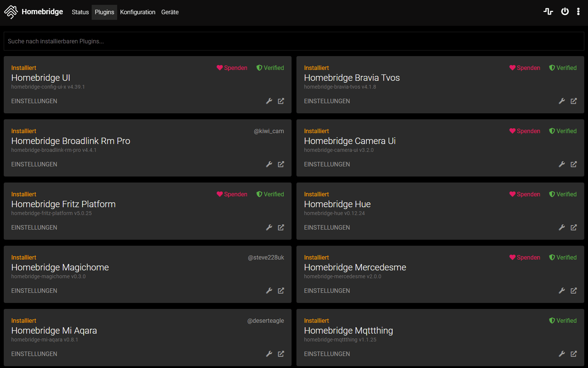Open Einstellungen for Fritz Platform
The width and height of the screenshot is (588, 368).
pyautogui.click(x=34, y=227)
